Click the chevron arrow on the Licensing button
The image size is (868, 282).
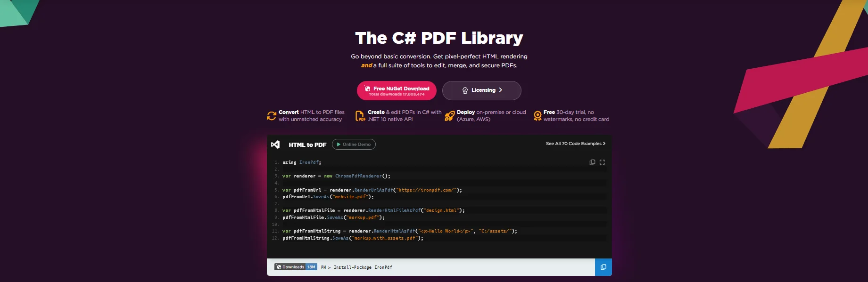pyautogui.click(x=501, y=90)
